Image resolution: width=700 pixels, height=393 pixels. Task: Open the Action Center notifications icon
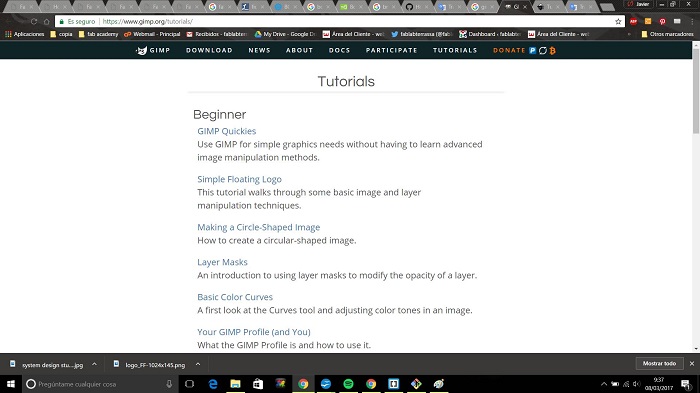click(x=686, y=384)
